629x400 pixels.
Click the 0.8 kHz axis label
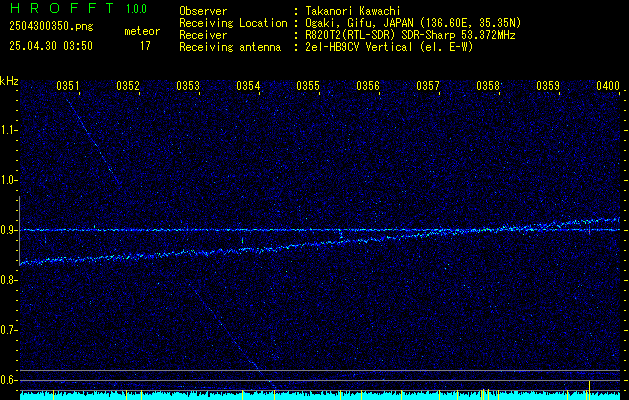(8, 280)
